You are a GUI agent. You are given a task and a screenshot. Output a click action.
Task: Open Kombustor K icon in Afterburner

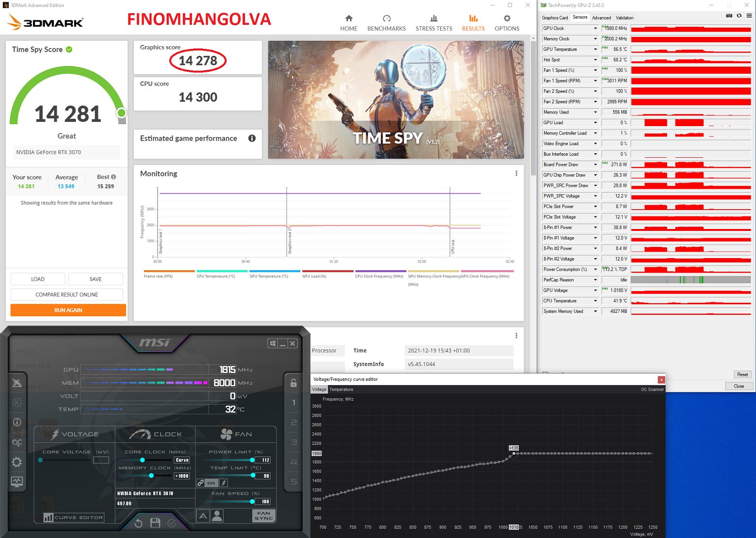click(x=17, y=402)
